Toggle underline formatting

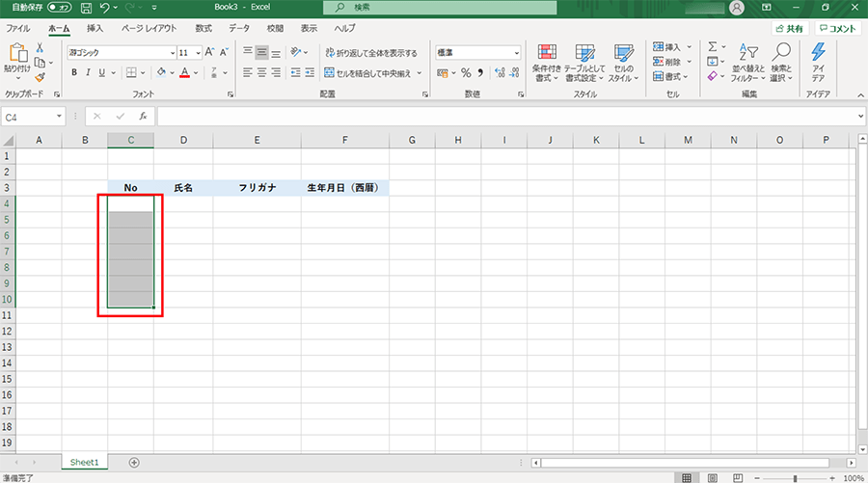102,72
